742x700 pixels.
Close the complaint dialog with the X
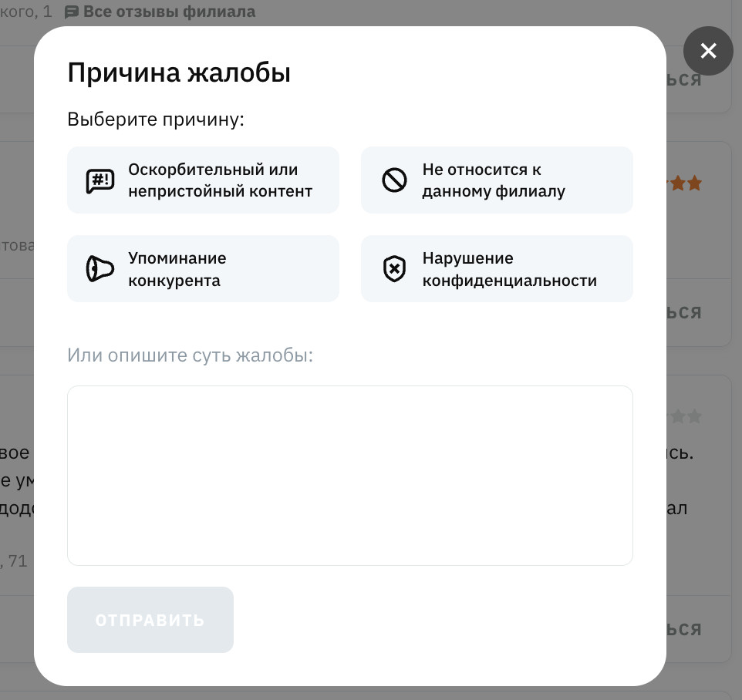(708, 51)
